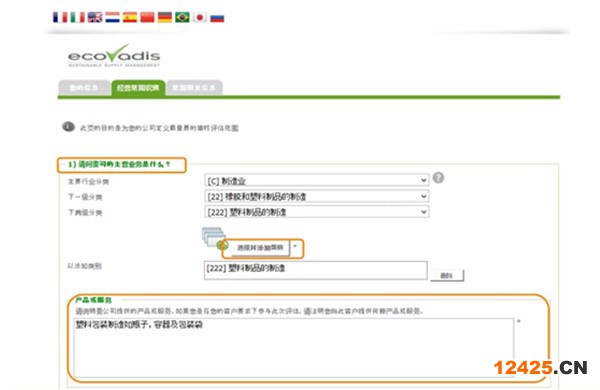Choose the German flag language
The image size is (600, 390).
165,17
